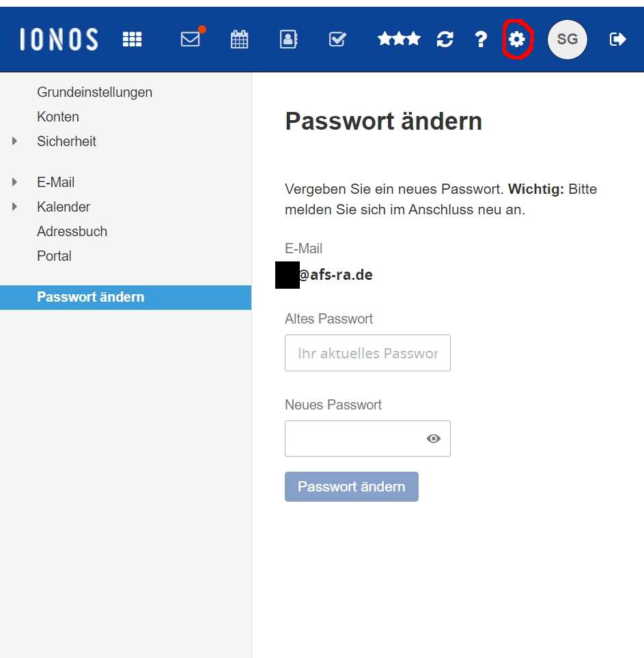Show the new password with the eye toggle

(434, 438)
